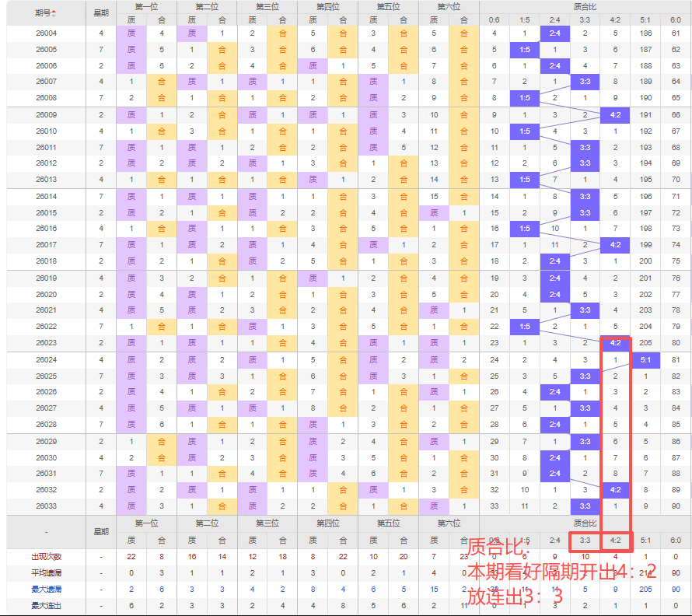Image resolution: width=692 pixels, height=616 pixels.
Task: Click highlighted 2:4 cell in row 26004
Action: coord(554,33)
